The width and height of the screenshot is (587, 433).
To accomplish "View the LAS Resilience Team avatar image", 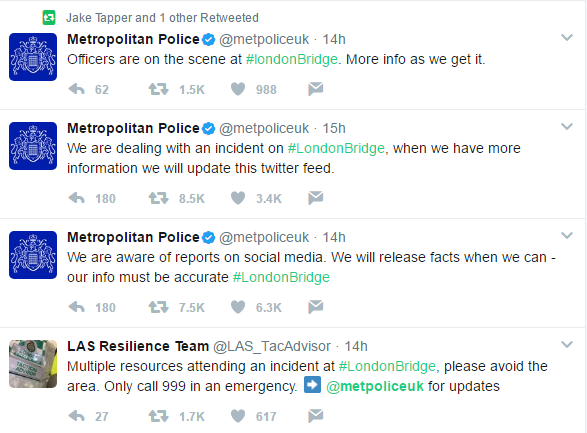I will [33, 364].
